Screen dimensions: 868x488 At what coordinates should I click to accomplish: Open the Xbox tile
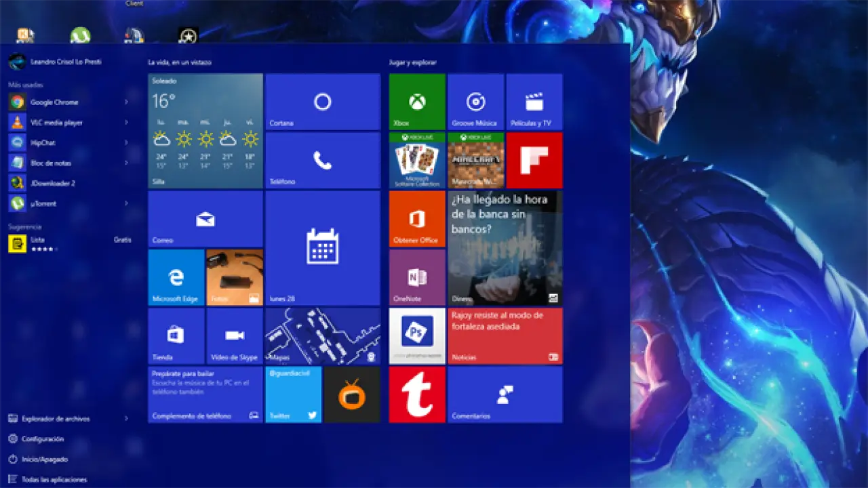(x=417, y=102)
